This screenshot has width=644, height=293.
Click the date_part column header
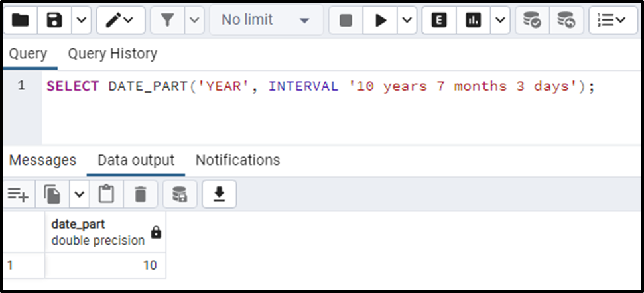[105, 232]
